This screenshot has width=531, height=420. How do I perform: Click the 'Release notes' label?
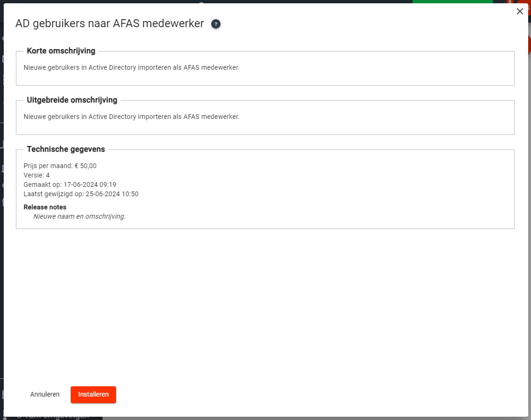[x=45, y=207]
